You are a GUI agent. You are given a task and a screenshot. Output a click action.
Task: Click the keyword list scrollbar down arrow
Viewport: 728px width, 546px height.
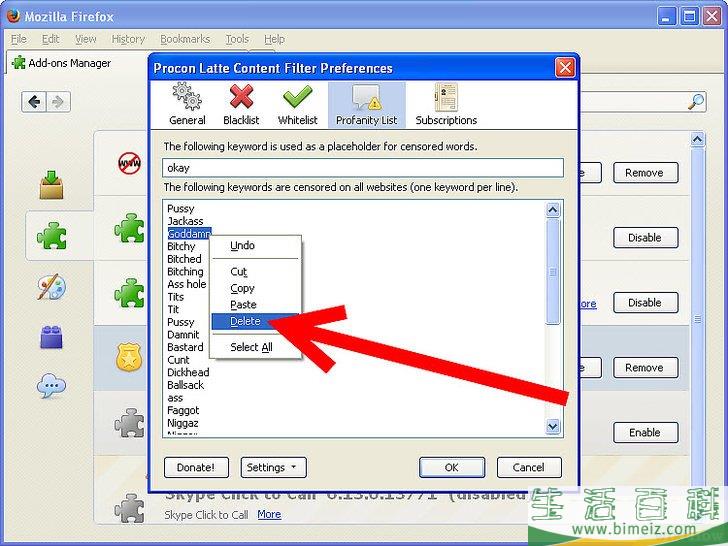552,426
